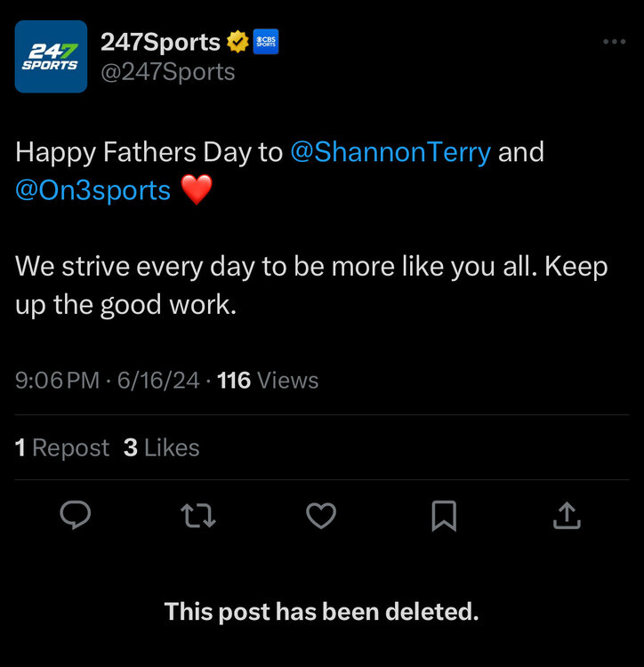
Task: Open the three-dot more options menu
Action: [x=614, y=42]
